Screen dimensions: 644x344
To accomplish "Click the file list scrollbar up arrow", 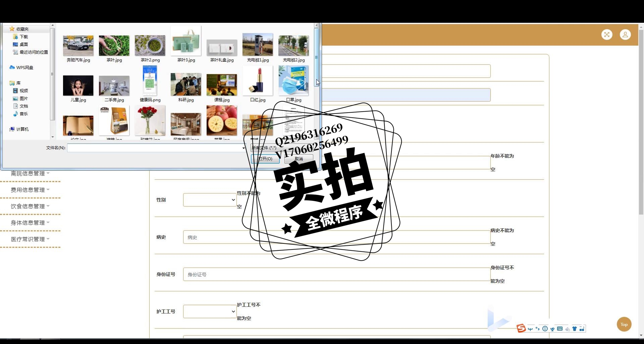I will 316,25.
